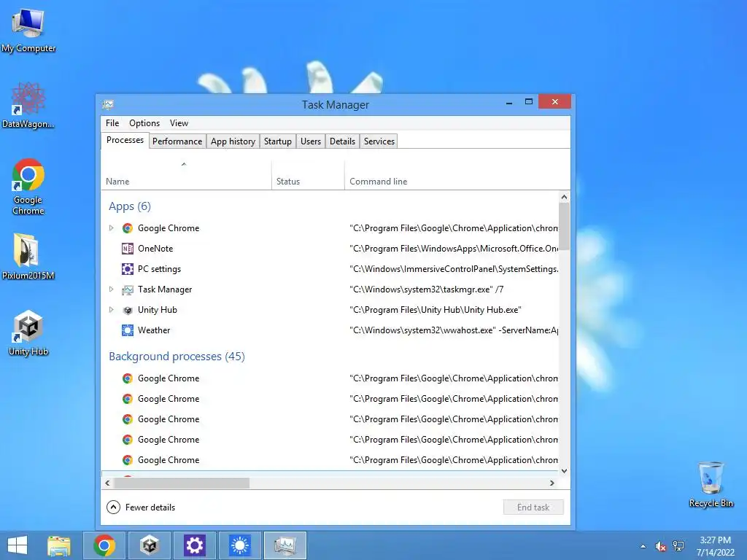Select PC settings gear icon row
Screen dimensions: 747x560
tap(127, 269)
